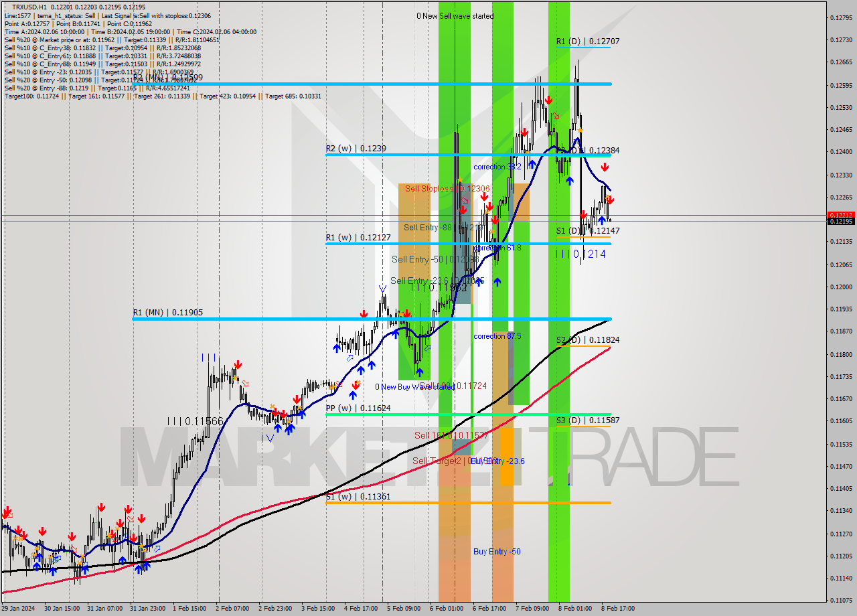
Task: Click the 'Line:1577' info text line
Action: (108, 15)
